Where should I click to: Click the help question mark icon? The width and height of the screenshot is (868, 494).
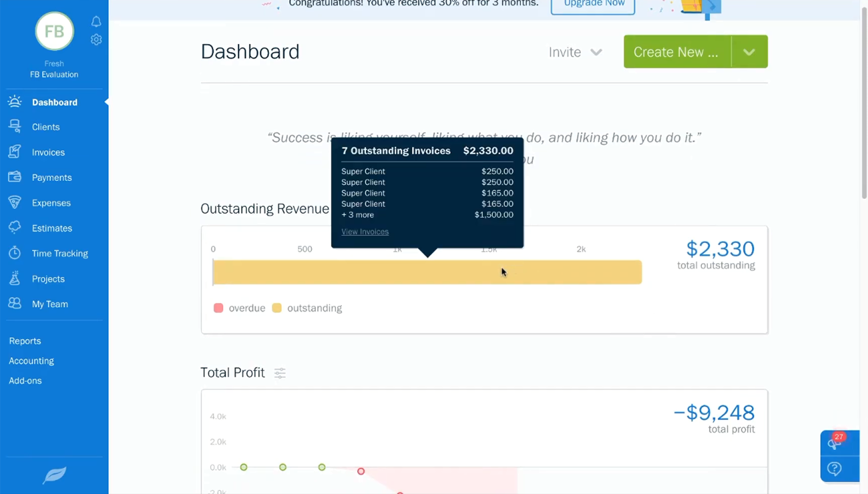coord(834,469)
